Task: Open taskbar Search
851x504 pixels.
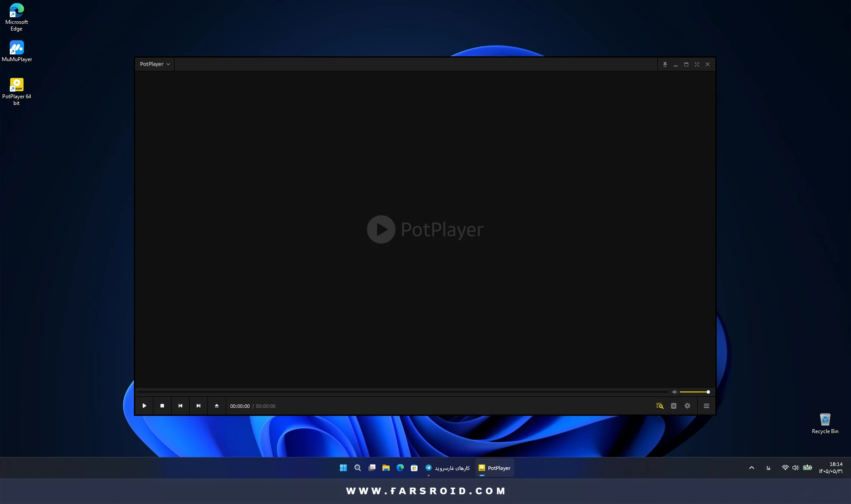Action: 358,468
